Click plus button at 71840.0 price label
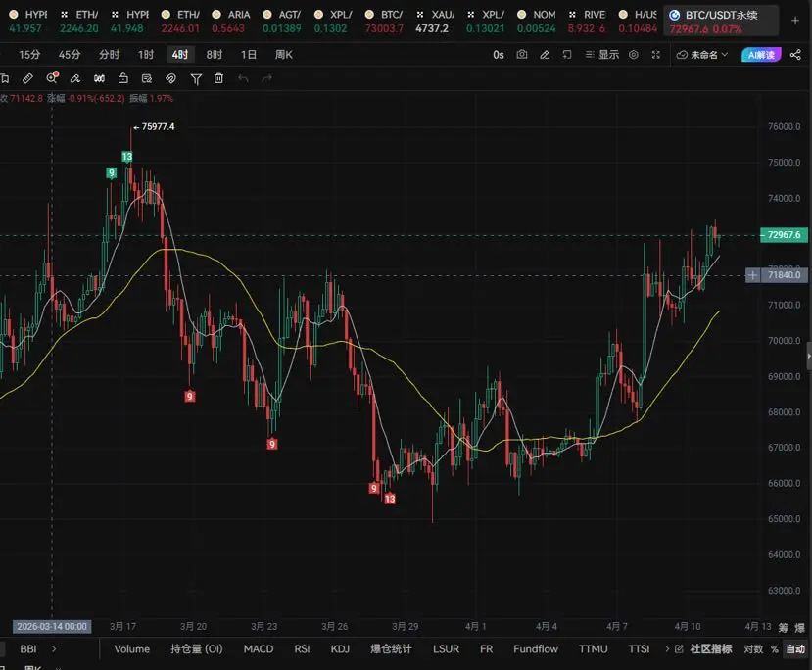The image size is (812, 670). pos(752,275)
